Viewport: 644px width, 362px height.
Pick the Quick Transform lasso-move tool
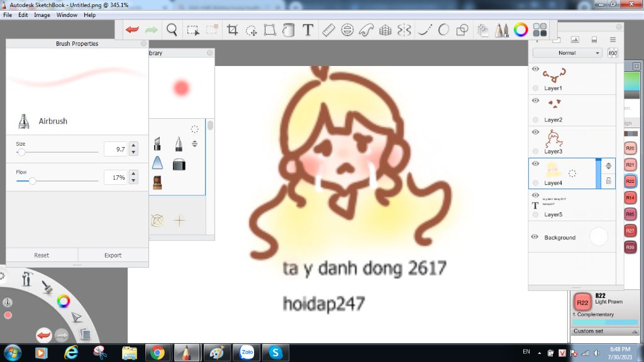pyautogui.click(x=252, y=30)
